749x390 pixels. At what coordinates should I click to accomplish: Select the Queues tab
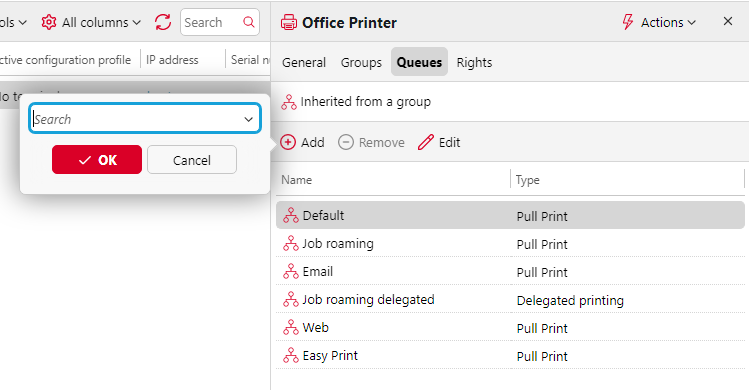click(419, 62)
